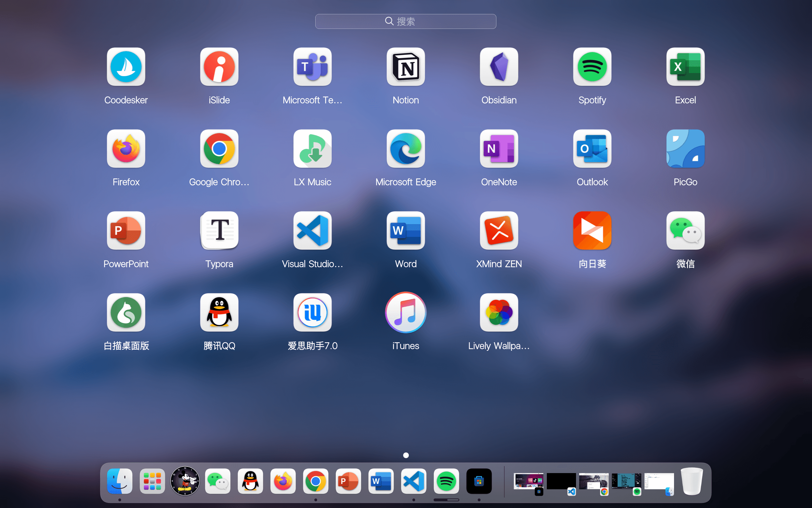Launch Typora
This screenshot has width=812, height=508.
tap(219, 231)
